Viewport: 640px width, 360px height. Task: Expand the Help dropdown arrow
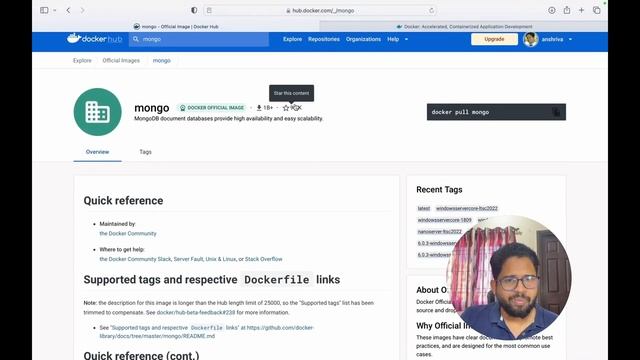pyautogui.click(x=406, y=40)
